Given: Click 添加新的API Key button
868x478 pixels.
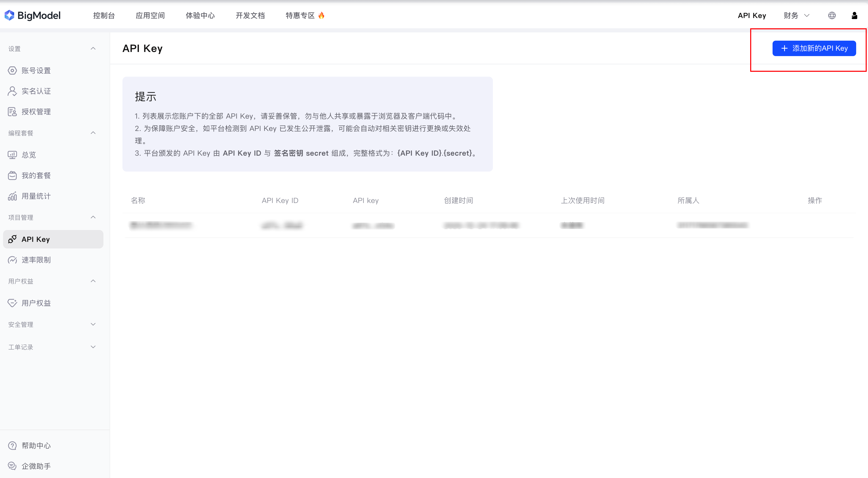Looking at the screenshot, I should pyautogui.click(x=814, y=48).
